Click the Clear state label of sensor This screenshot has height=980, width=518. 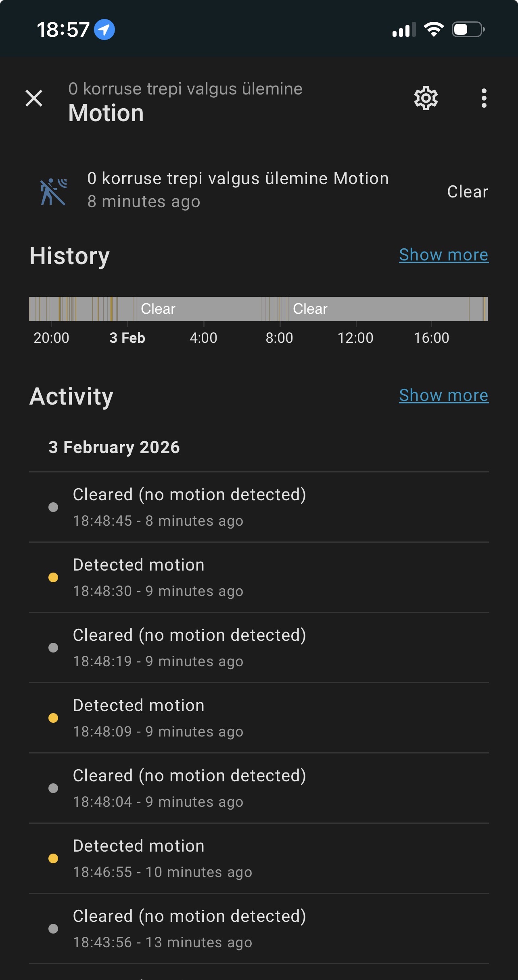tap(467, 192)
